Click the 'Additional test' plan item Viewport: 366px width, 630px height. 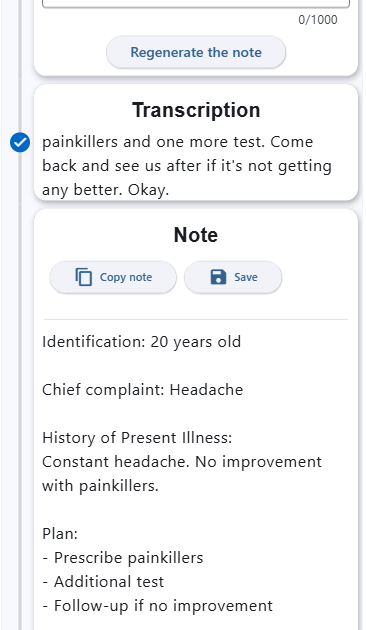(103, 582)
